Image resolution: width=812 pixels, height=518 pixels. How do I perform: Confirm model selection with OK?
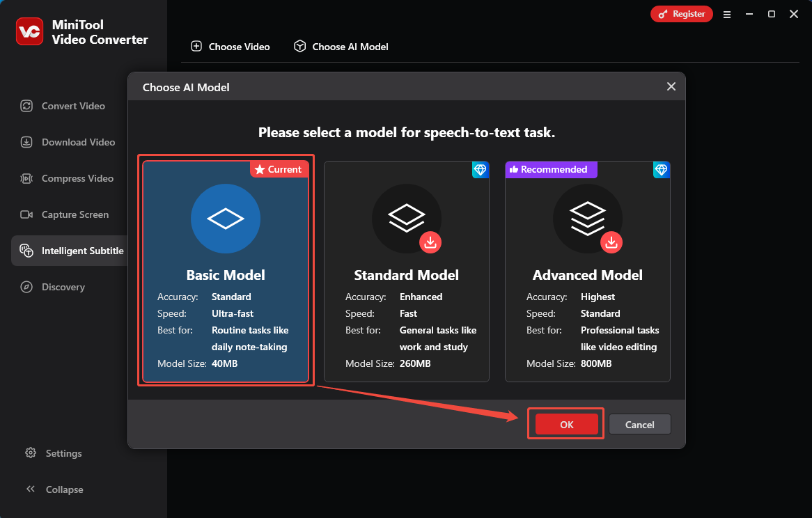[x=565, y=423]
